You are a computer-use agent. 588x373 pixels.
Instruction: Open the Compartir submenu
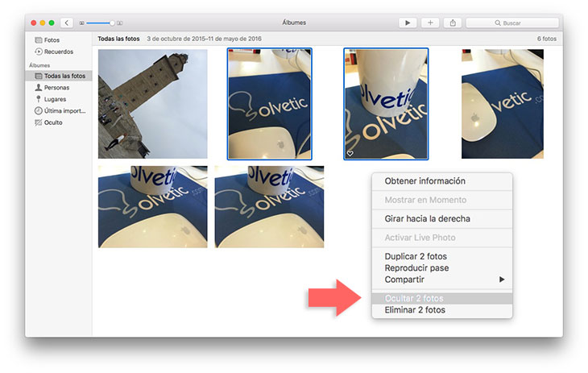click(442, 280)
